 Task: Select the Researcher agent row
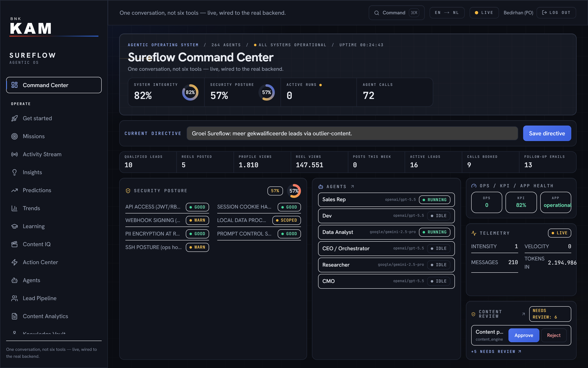tap(386, 265)
